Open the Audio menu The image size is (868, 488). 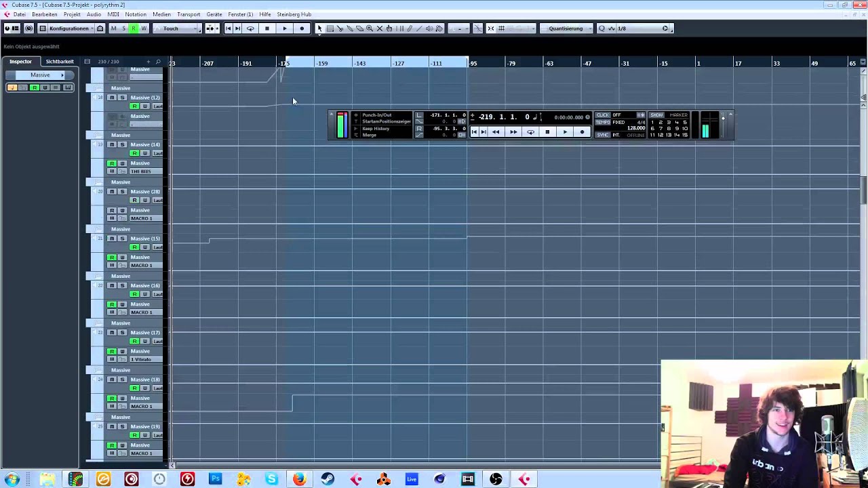(94, 14)
